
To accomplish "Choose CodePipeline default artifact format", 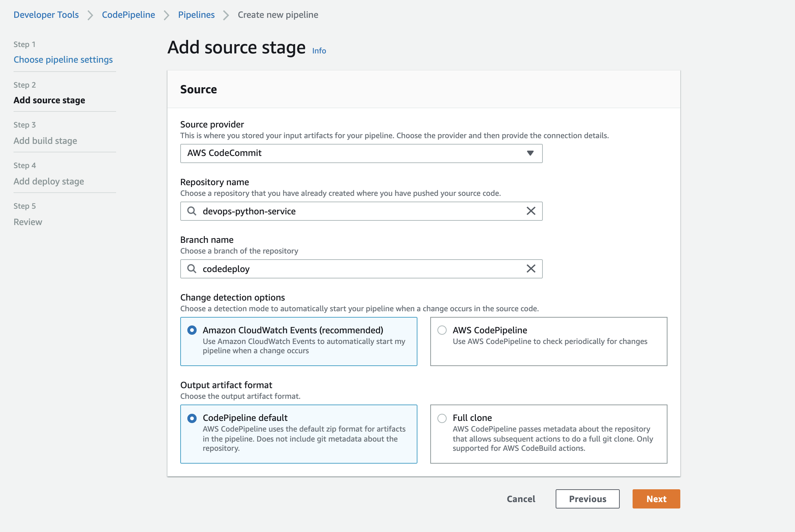I will [x=192, y=418].
